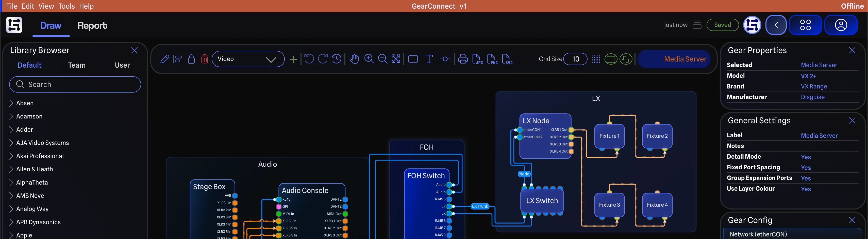Image resolution: width=868 pixels, height=239 pixels.
Task: Click the Media Server button in toolbar
Action: [674, 59]
